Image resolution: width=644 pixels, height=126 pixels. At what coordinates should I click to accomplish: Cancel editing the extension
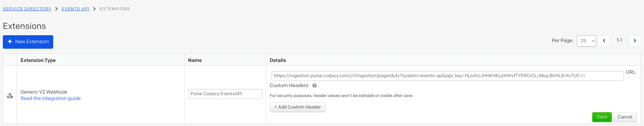point(625,117)
